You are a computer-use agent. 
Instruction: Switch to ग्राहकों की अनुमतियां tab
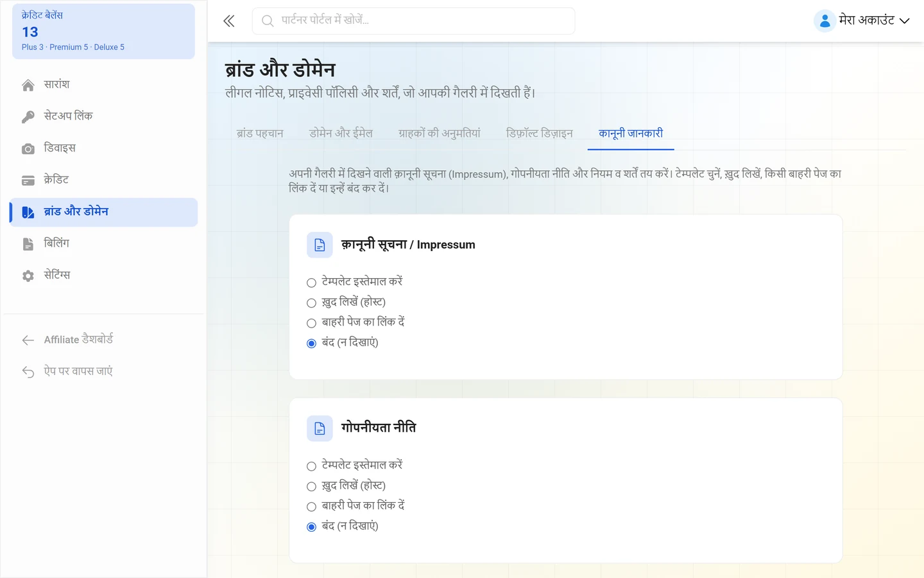click(440, 134)
